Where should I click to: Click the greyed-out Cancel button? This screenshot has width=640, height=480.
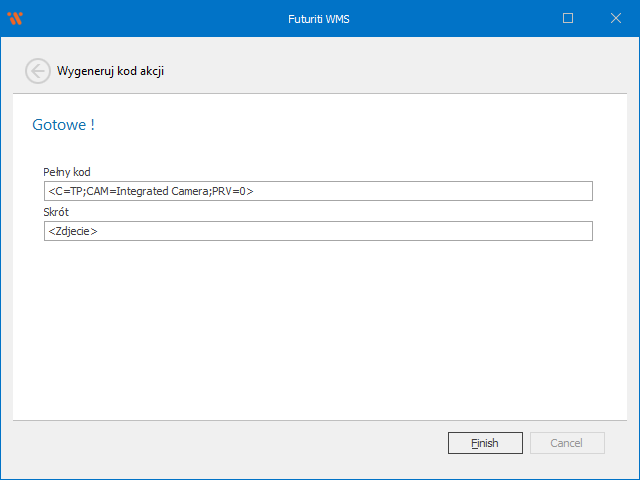pyautogui.click(x=566, y=443)
